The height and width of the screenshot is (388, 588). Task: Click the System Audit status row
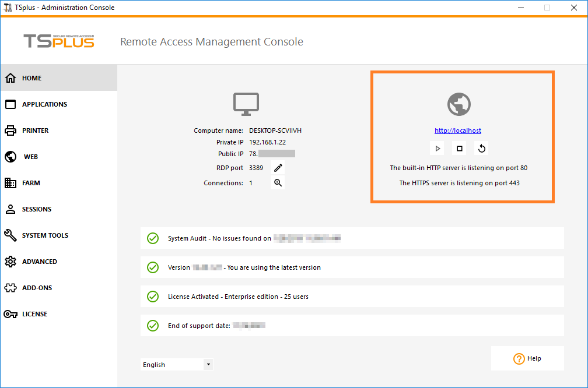tap(352, 238)
